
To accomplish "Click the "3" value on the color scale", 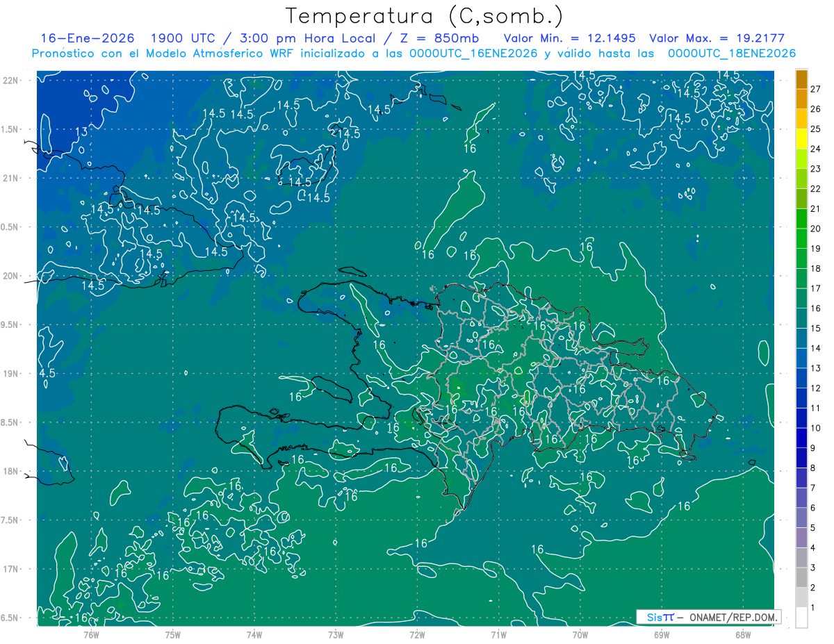I will click(812, 568).
